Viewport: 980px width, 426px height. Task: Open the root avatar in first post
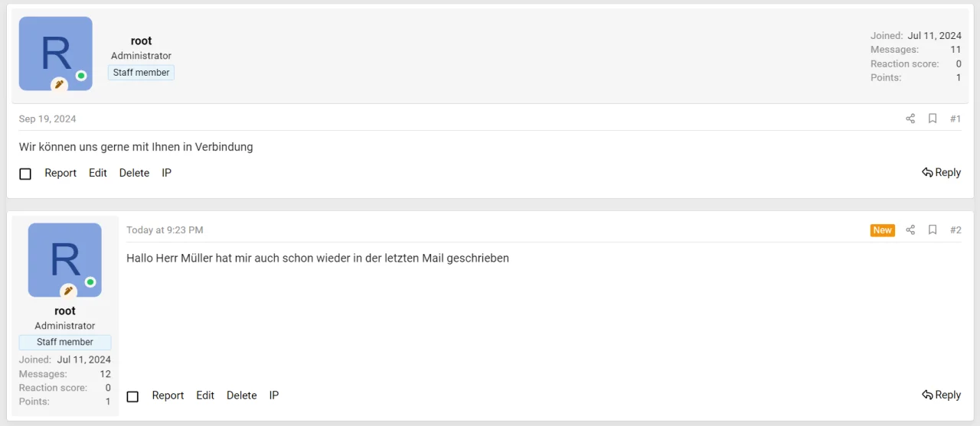tap(55, 54)
